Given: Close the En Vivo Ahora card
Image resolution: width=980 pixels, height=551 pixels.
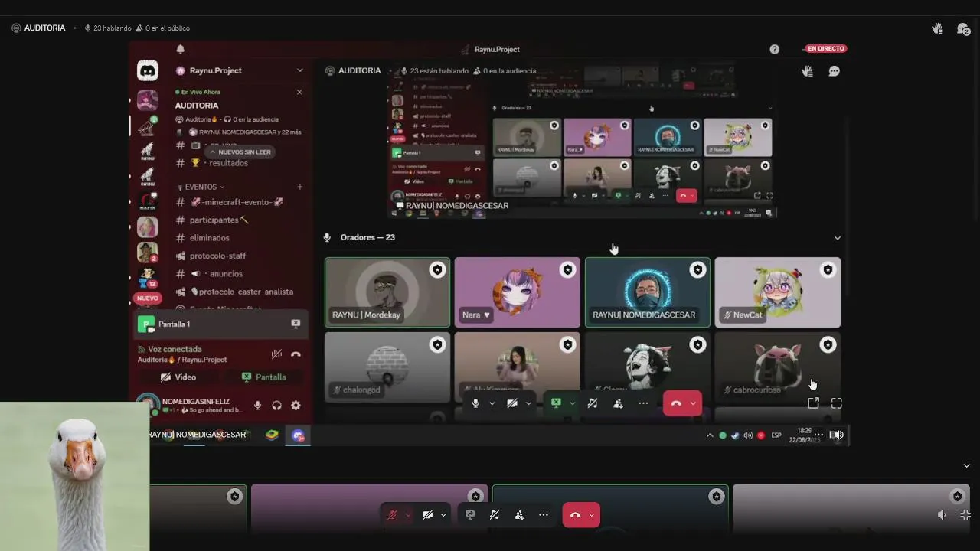Looking at the screenshot, I should point(299,92).
